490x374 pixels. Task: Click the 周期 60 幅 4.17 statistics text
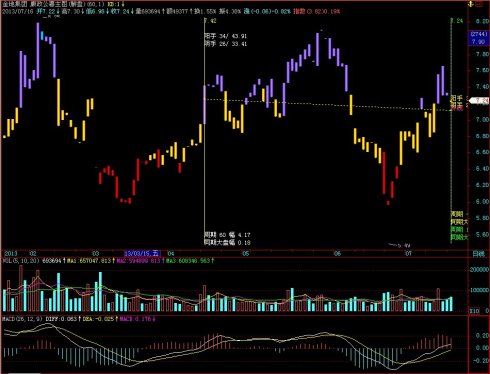pos(227,235)
